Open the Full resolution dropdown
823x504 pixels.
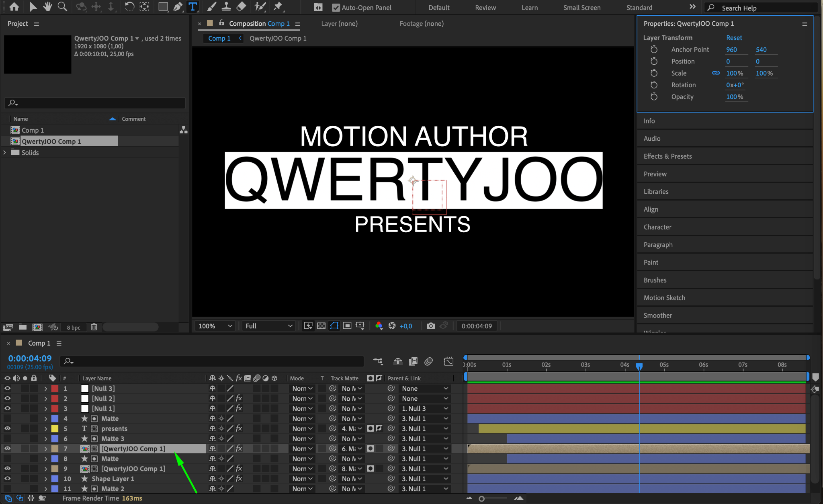(x=268, y=326)
